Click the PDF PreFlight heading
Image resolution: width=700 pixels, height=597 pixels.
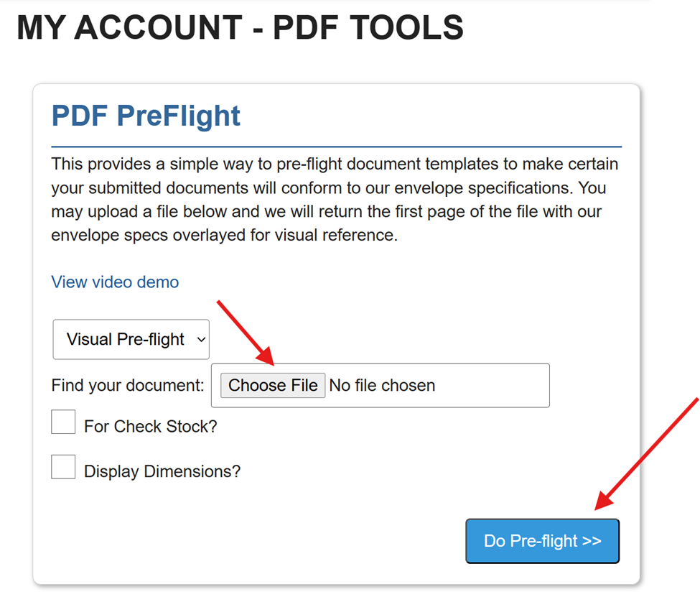[146, 116]
